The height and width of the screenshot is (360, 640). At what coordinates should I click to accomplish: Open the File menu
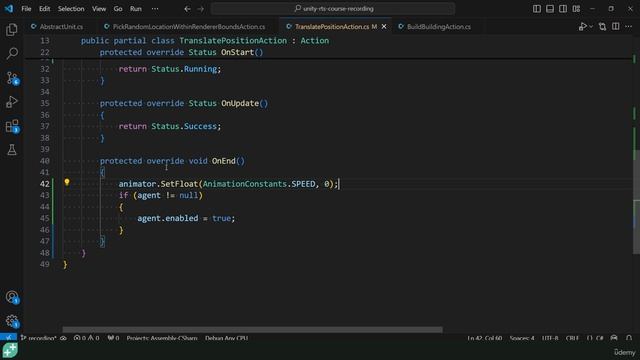[26, 9]
